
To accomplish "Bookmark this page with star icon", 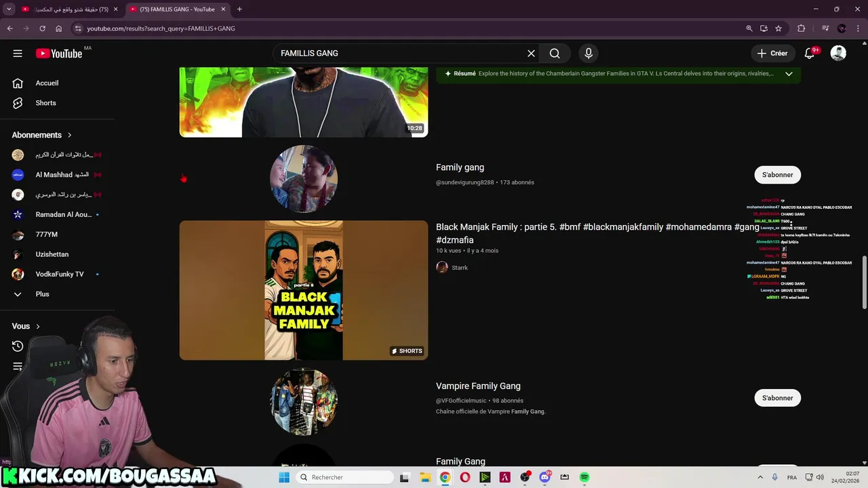I will coord(778,28).
